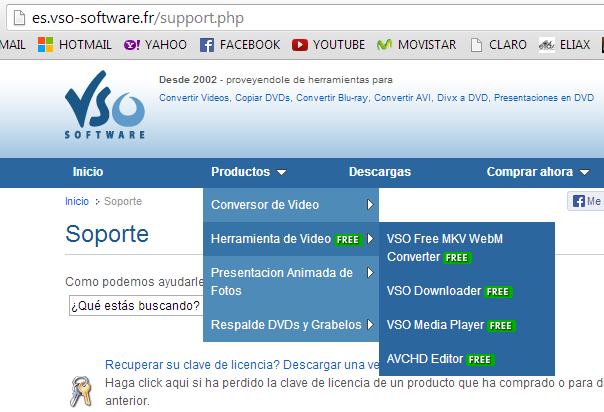Click the FACEBOOK bookmark label

click(x=250, y=45)
